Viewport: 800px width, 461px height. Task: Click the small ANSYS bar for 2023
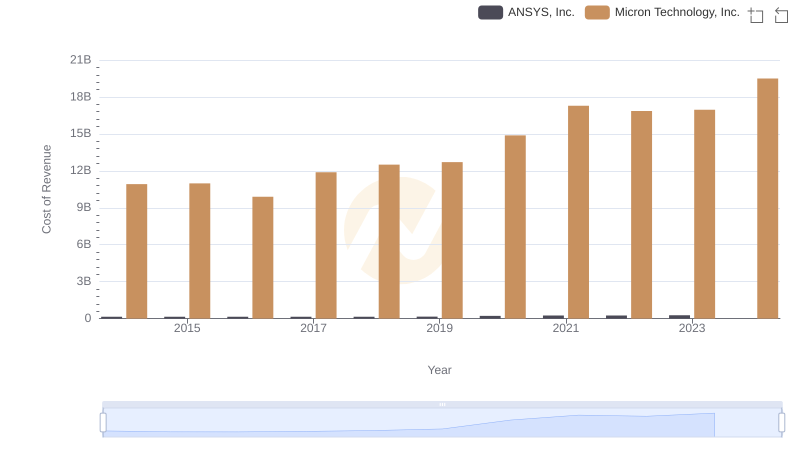point(679,316)
